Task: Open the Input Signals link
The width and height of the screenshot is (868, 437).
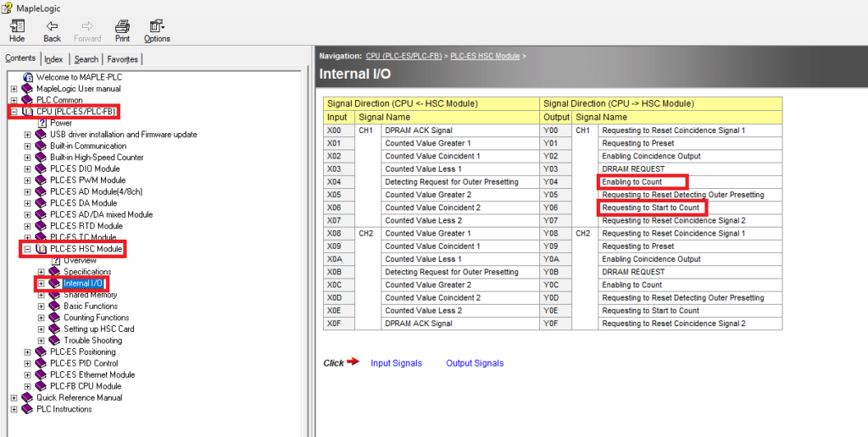Action: pyautogui.click(x=396, y=363)
